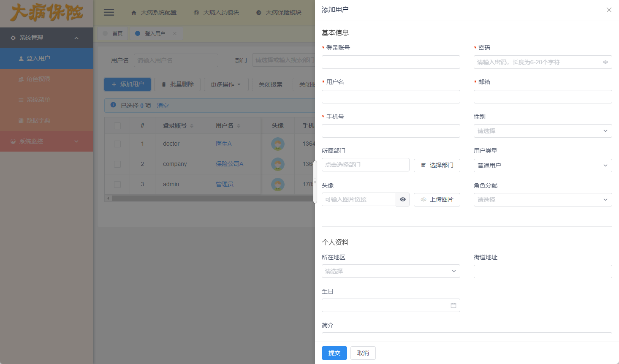The width and height of the screenshot is (619, 364).
Task: Submit the form with 提交 button
Action: 334,353
